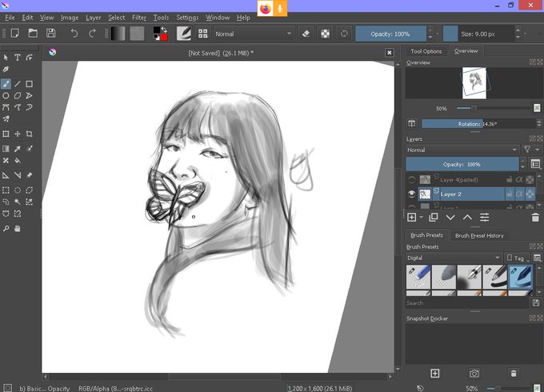This screenshot has height=392, width=544.
Task: Toggle mirror view in Overview panel
Action: pyautogui.click(x=411, y=123)
